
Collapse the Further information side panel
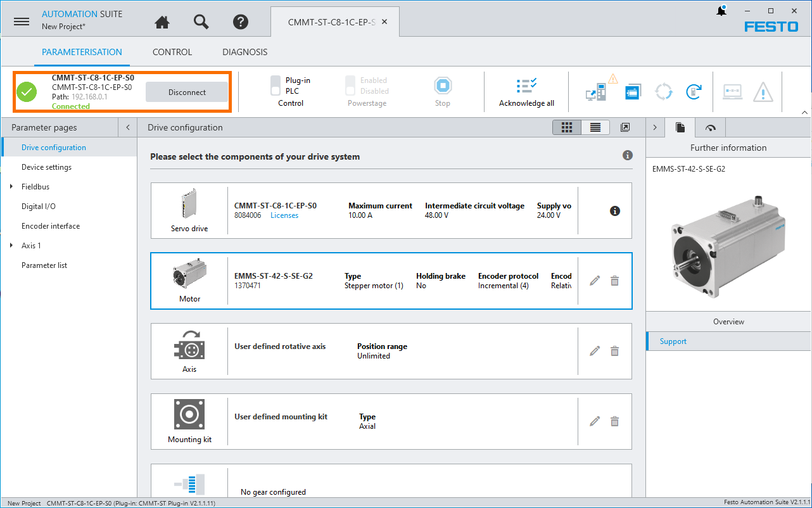point(655,127)
